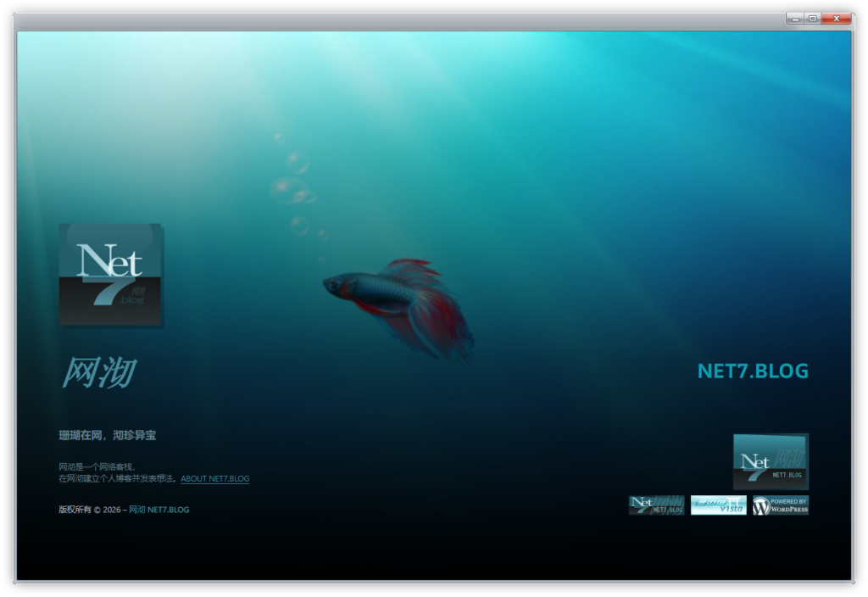The width and height of the screenshot is (868, 597).
Task: Click the red betta fish
Action: point(398,301)
